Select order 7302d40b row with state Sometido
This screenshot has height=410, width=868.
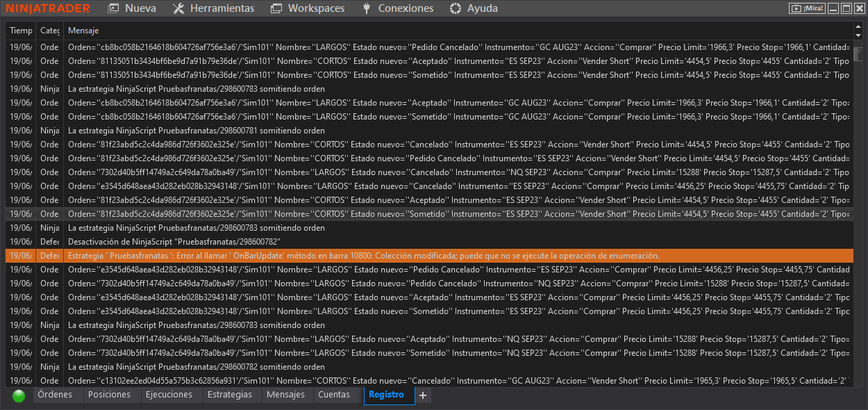428,353
